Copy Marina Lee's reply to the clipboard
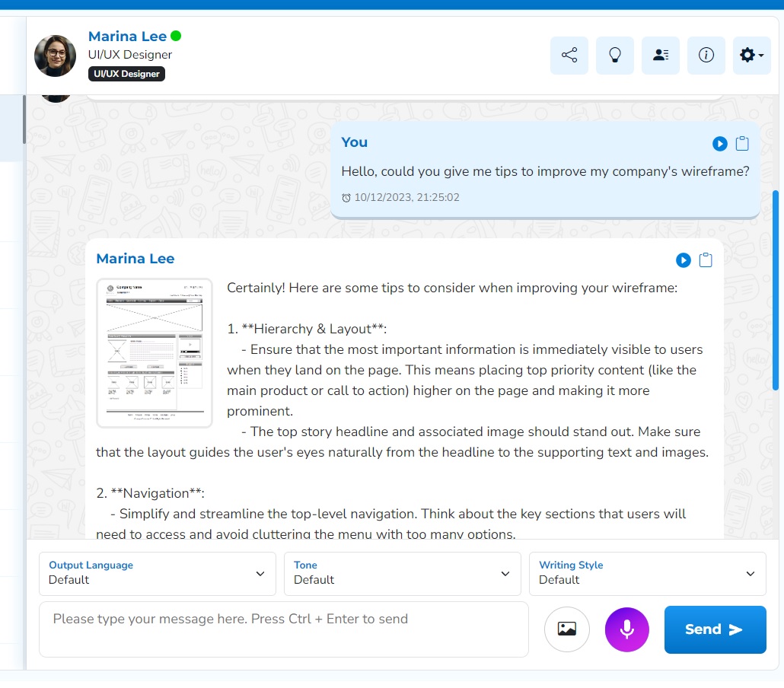The width and height of the screenshot is (784, 688). [706, 260]
